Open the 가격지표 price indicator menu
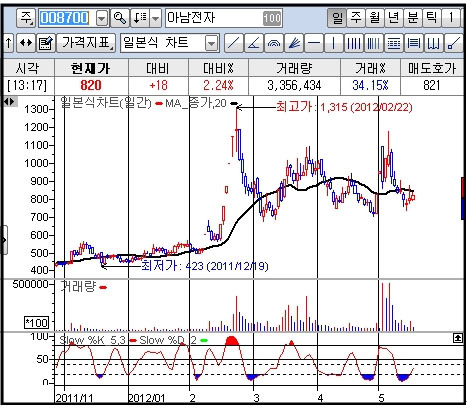This screenshot has width=467, height=408. (x=86, y=43)
